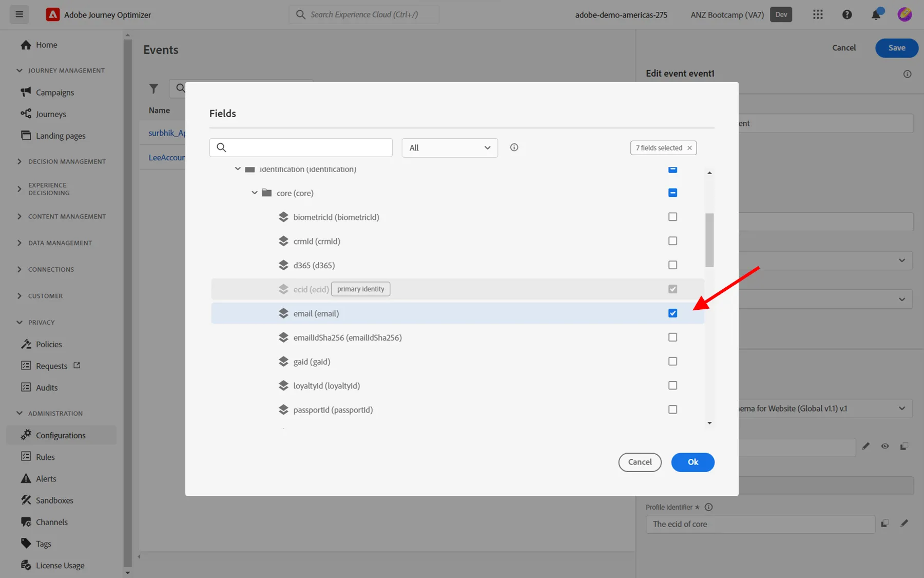
Task: Expand the Experience Decisioning section
Action: tap(20, 189)
